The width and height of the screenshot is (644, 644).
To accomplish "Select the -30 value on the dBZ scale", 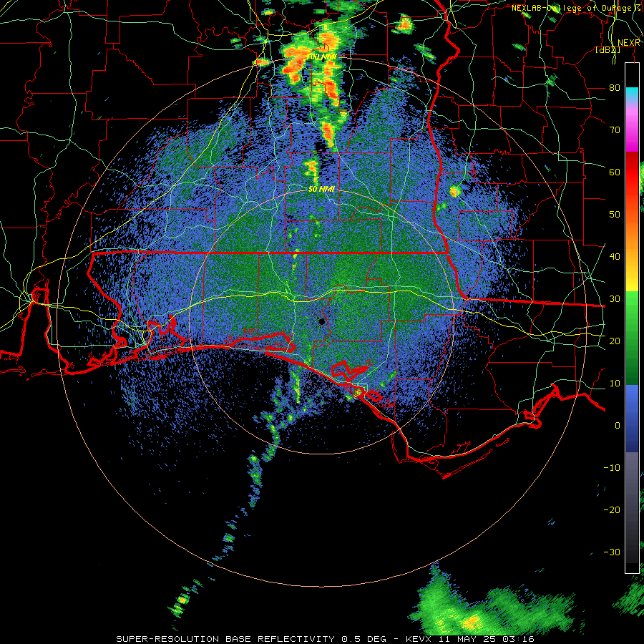I will coord(612,552).
